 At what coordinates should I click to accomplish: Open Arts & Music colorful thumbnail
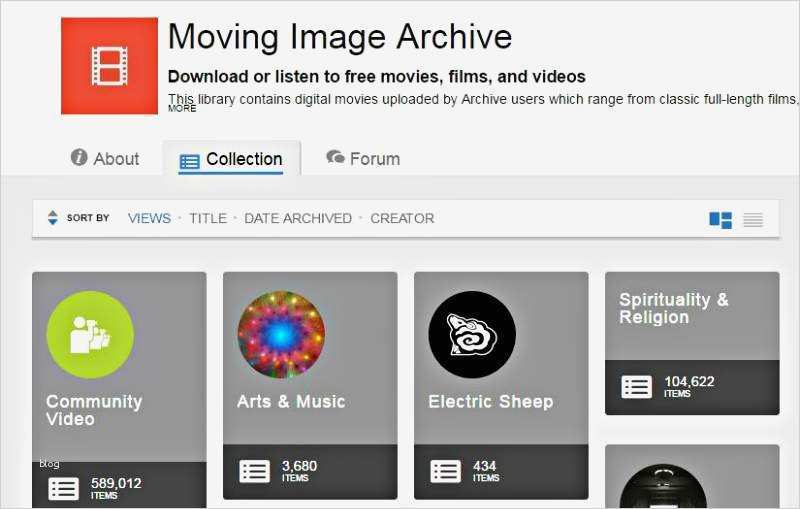[281, 335]
